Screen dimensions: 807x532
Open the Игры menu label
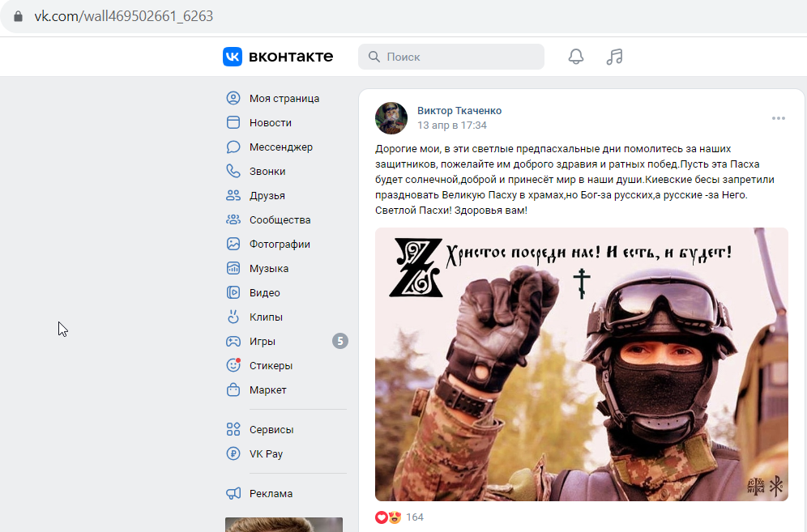pyautogui.click(x=263, y=341)
